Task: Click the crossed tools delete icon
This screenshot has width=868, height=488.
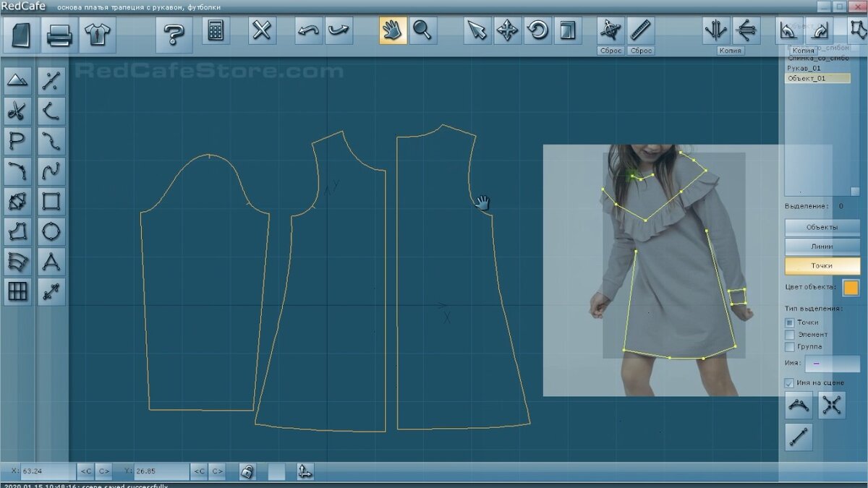Action: point(263,31)
